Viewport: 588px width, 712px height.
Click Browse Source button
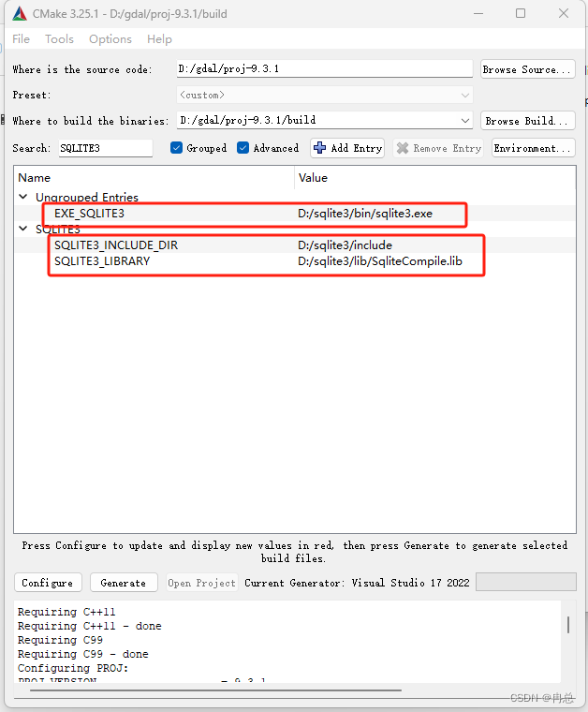528,69
